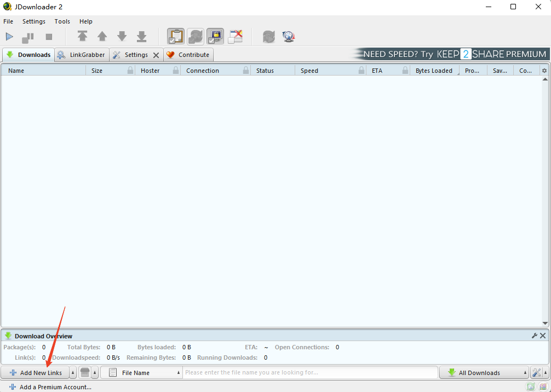Click the table column settings gear icon

click(x=544, y=71)
